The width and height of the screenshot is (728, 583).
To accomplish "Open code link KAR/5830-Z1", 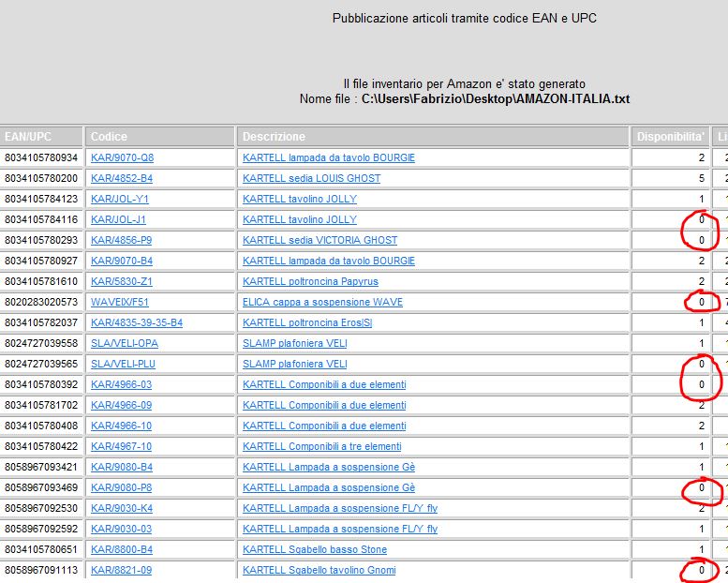I will click(x=122, y=281).
